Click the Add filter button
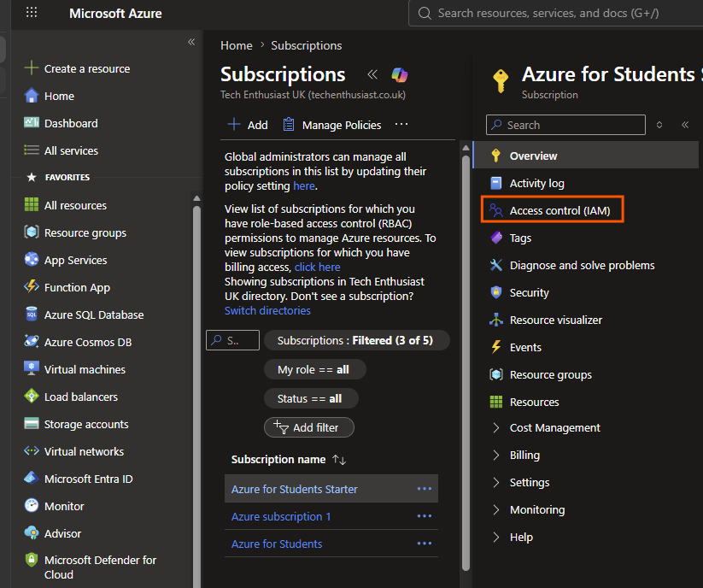Screen dimensions: 703x588 coord(309,427)
